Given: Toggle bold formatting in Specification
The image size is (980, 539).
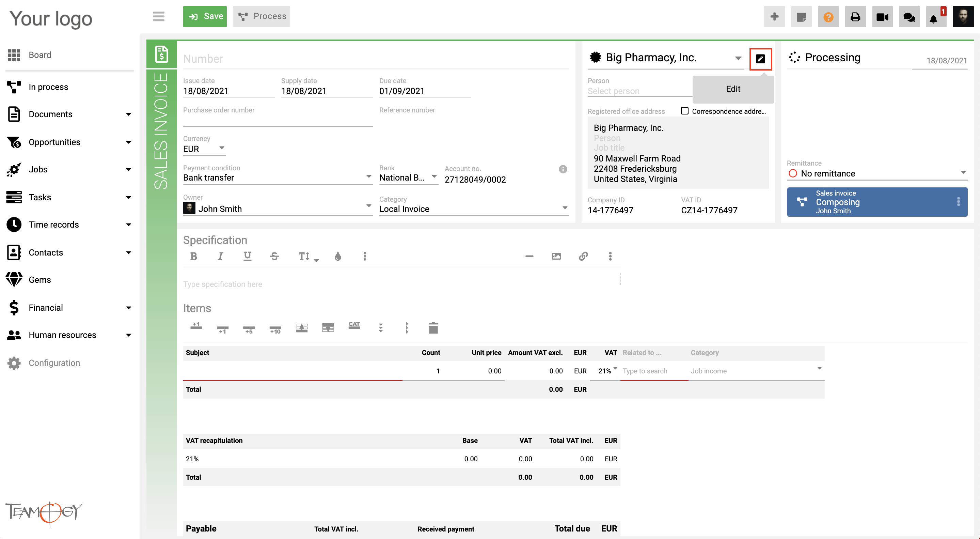Looking at the screenshot, I should pyautogui.click(x=193, y=256).
